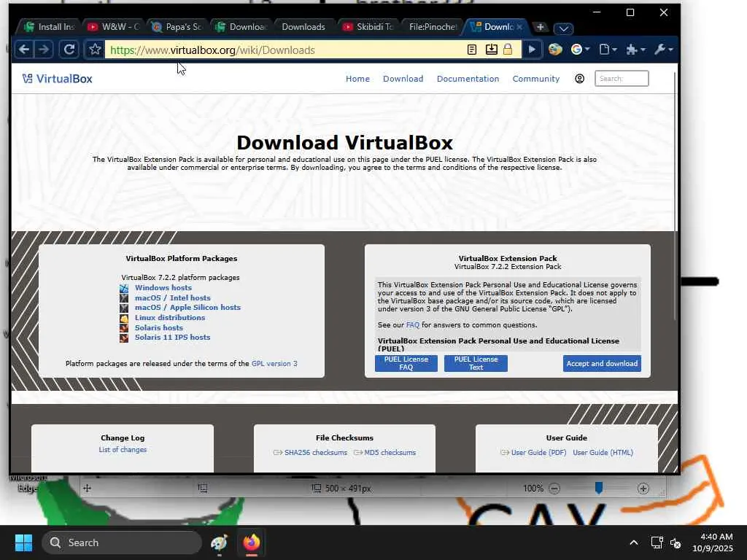
Task: Open Solaris 11 IPS hosts link
Action: (172, 337)
